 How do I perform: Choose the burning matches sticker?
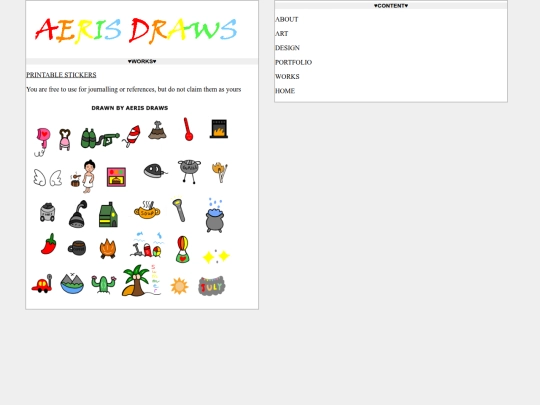[220, 172]
